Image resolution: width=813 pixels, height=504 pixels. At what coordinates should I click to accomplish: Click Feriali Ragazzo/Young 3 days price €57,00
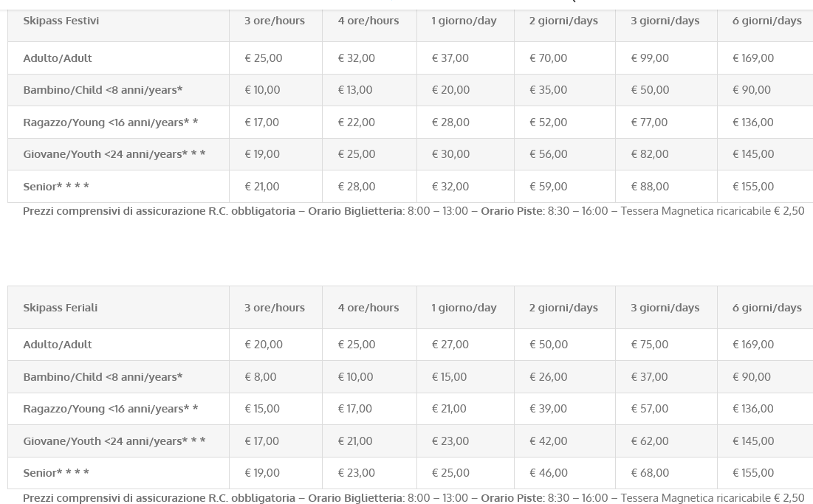pos(650,409)
